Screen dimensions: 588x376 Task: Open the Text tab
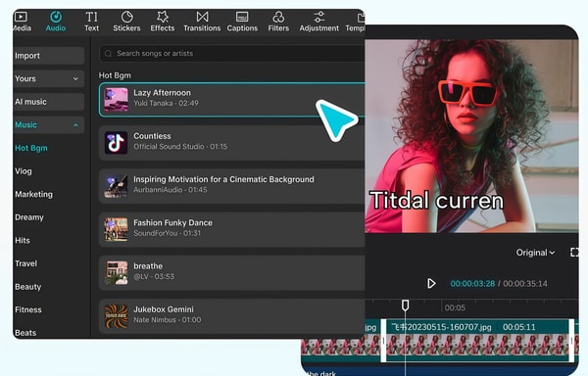point(91,22)
